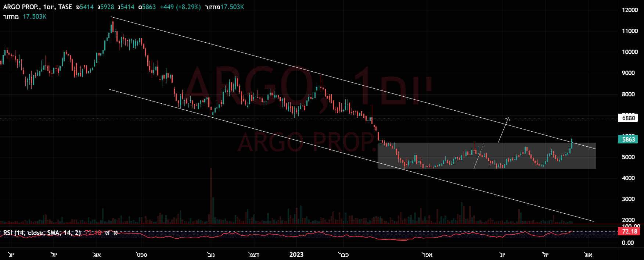Click the 4000 price axis label
Screen dimensions: 644x260
[x=628, y=178]
